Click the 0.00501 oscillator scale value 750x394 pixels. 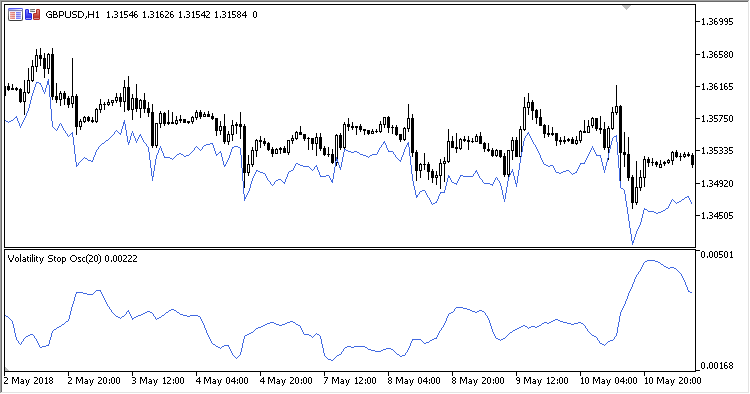(x=717, y=254)
